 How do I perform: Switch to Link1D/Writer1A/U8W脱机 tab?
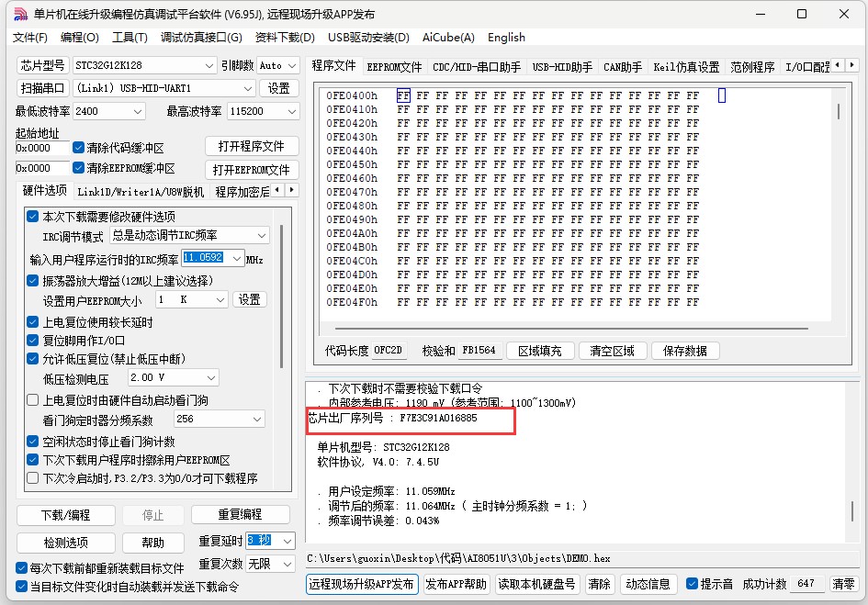(x=141, y=192)
